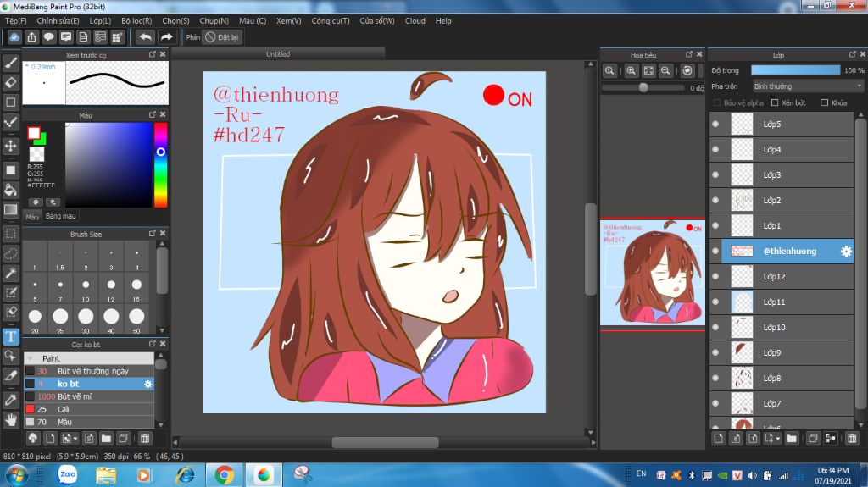Select the Text tool
The width and height of the screenshot is (868, 487).
(10, 336)
